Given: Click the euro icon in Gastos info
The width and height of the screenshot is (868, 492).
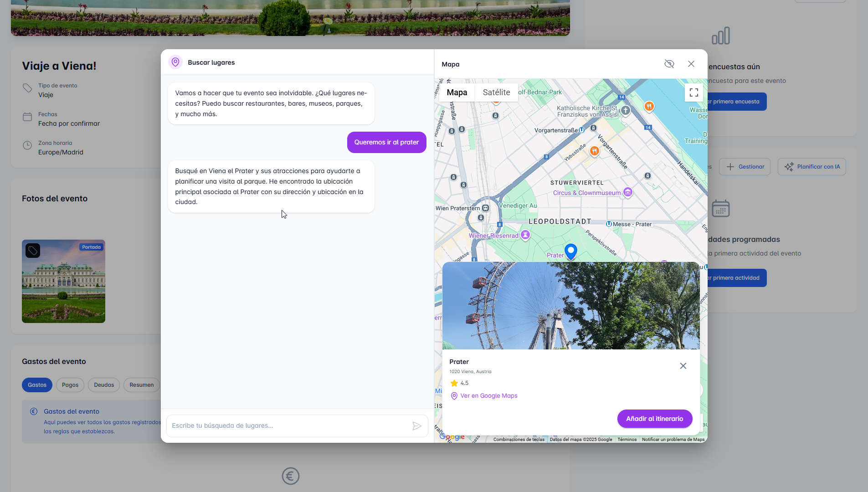Looking at the screenshot, I should pyautogui.click(x=34, y=411).
